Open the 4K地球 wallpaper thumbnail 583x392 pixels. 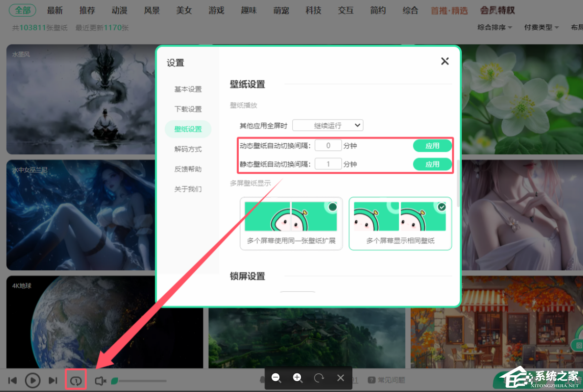(x=105, y=322)
